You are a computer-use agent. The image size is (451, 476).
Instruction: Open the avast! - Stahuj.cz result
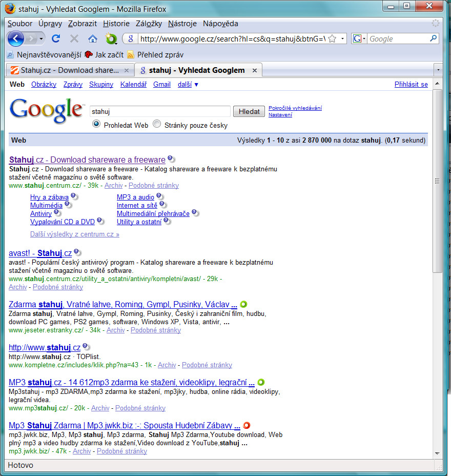click(40, 253)
